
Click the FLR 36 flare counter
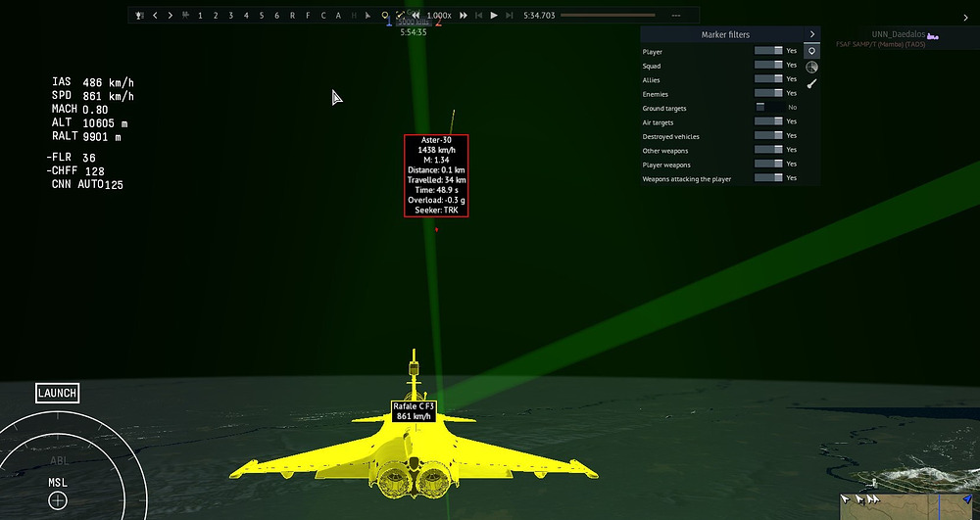coord(71,158)
